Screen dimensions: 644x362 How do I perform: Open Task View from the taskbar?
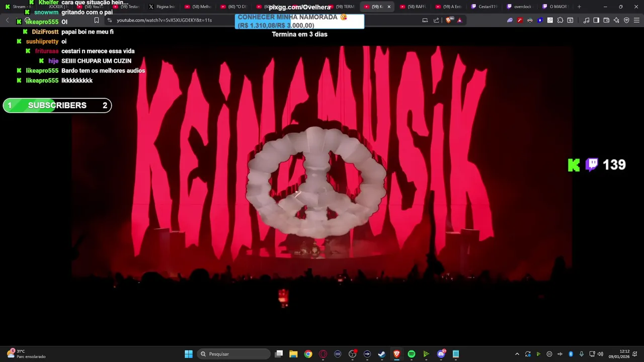pos(279,354)
